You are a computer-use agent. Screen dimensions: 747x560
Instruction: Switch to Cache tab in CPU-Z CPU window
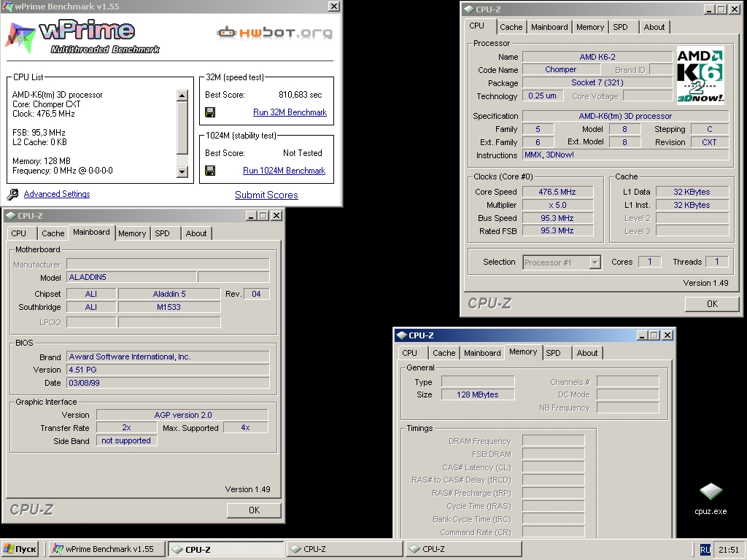(511, 27)
